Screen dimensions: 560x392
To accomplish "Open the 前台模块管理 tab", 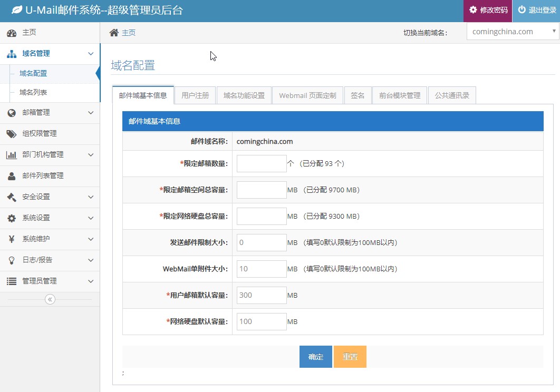I will coord(400,95).
